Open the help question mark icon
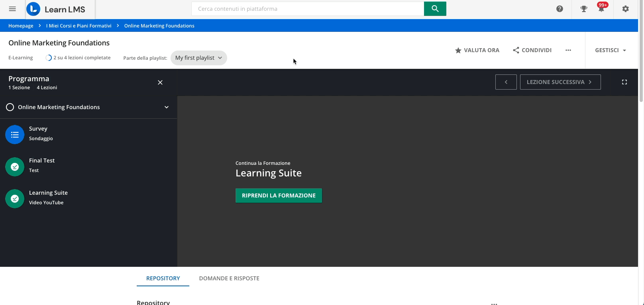This screenshot has height=305, width=644. point(560,9)
